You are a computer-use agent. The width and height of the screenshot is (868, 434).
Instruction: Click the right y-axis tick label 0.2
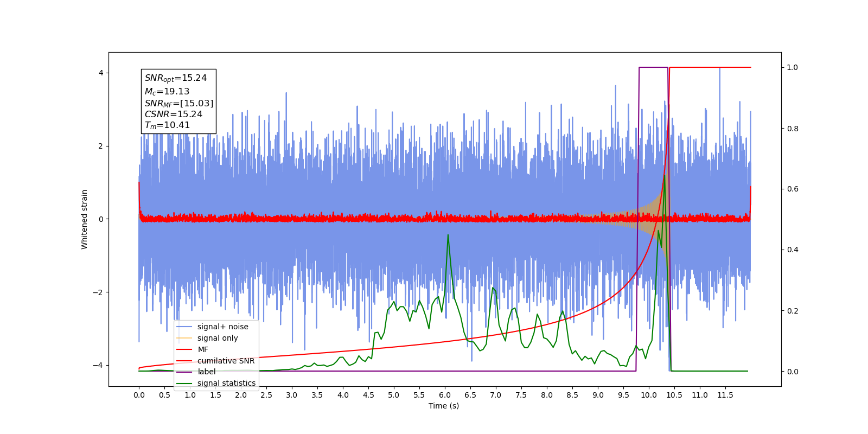pos(793,311)
